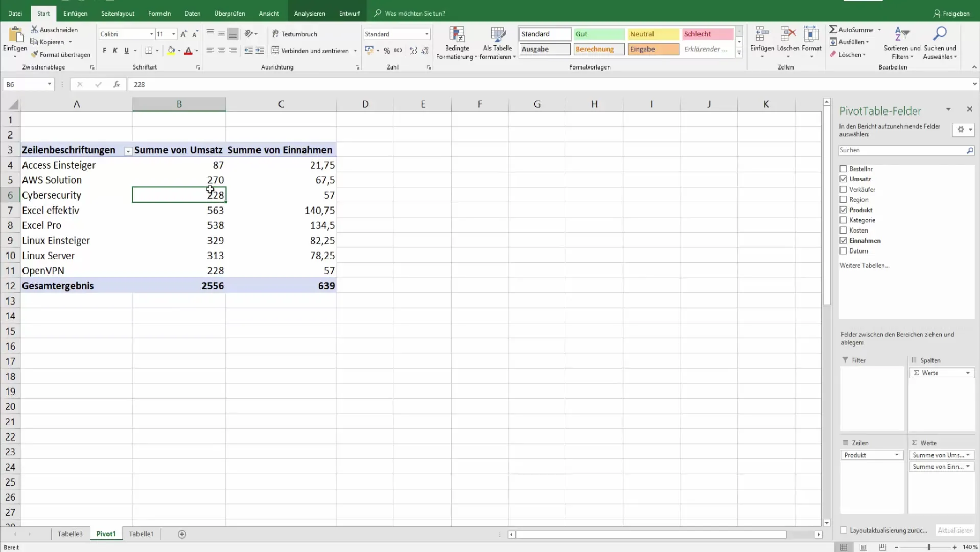Center text horizontally icon
980x552 pixels.
tap(221, 51)
